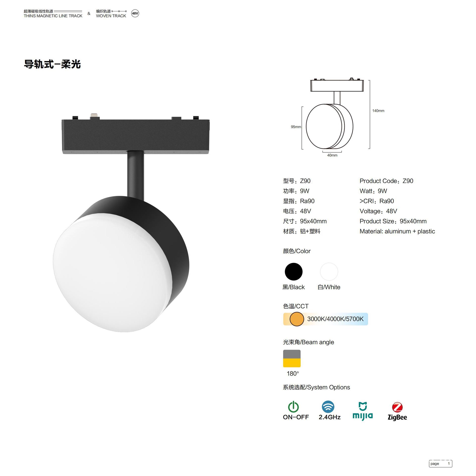This screenshot has width=476, height=476.
Task: Select the 2.4GHz wifi icon
Action: [328, 407]
